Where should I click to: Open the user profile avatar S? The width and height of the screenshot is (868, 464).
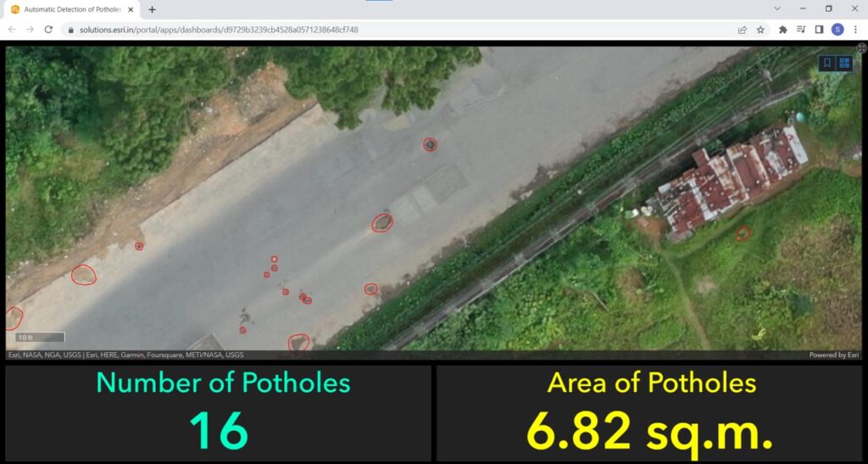[837, 29]
